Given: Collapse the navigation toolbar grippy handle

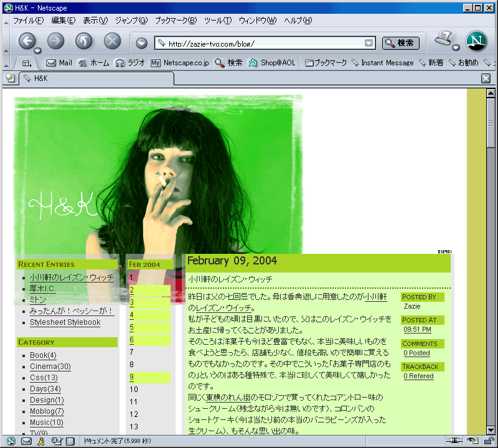Looking at the screenshot, I should [x=6, y=51].
